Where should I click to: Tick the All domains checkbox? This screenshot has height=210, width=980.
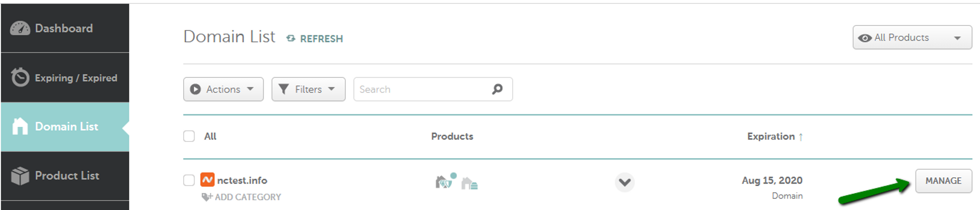189,136
